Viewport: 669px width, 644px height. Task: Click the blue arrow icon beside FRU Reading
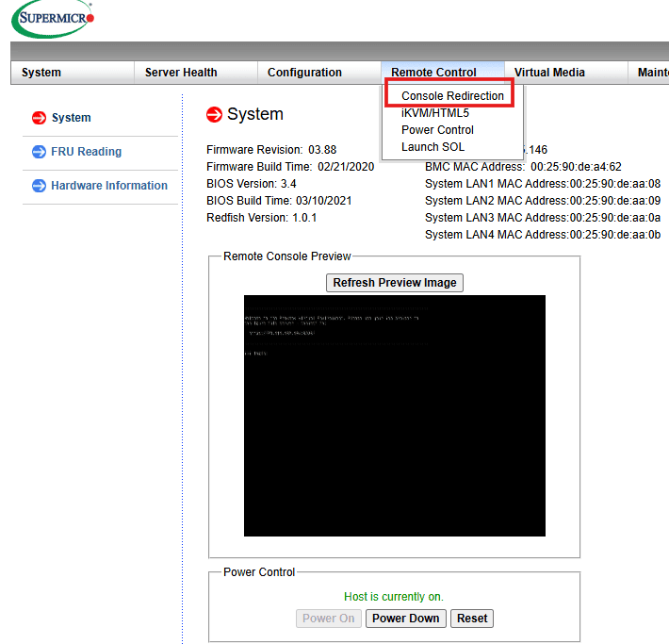(39, 152)
